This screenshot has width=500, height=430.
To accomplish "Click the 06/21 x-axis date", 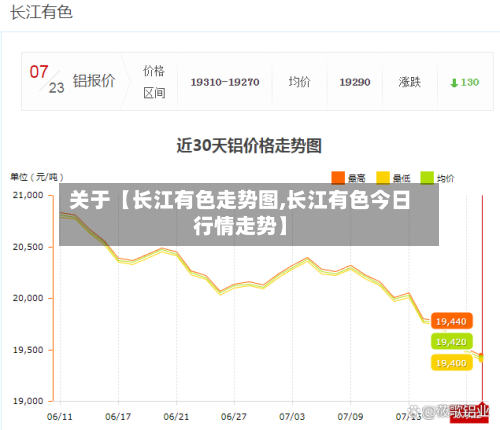I will [176, 417].
